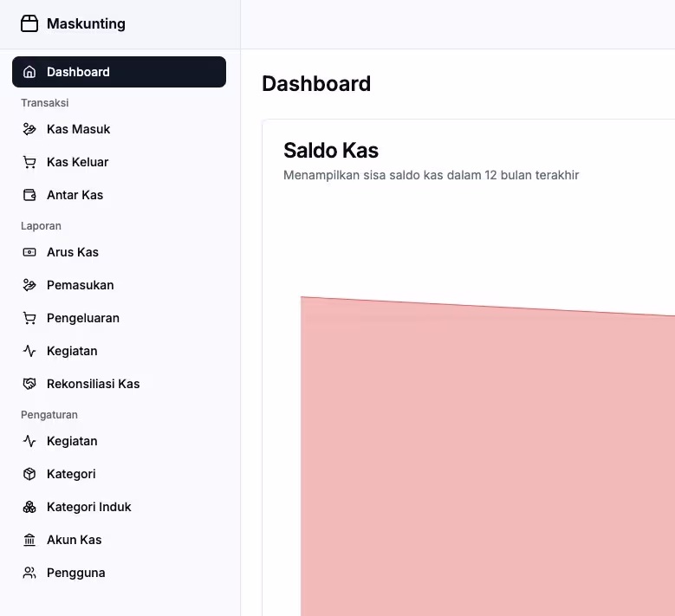Open the Kategori settings label
This screenshot has height=616, width=675.
[x=71, y=475]
